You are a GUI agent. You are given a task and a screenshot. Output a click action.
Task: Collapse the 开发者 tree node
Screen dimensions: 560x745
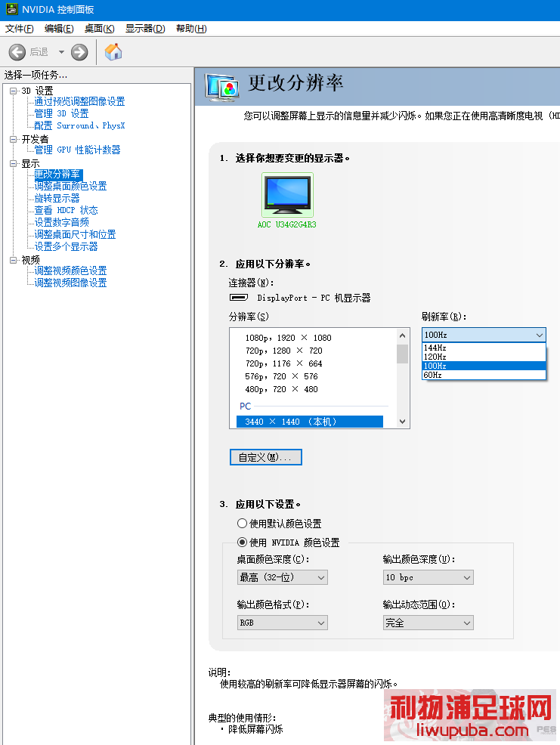[x=14, y=139]
